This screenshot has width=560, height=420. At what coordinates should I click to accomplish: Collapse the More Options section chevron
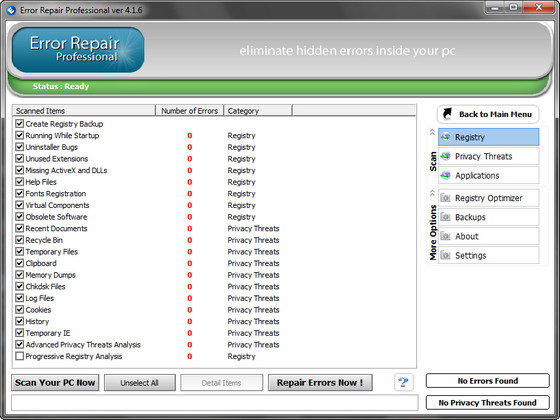tap(432, 193)
